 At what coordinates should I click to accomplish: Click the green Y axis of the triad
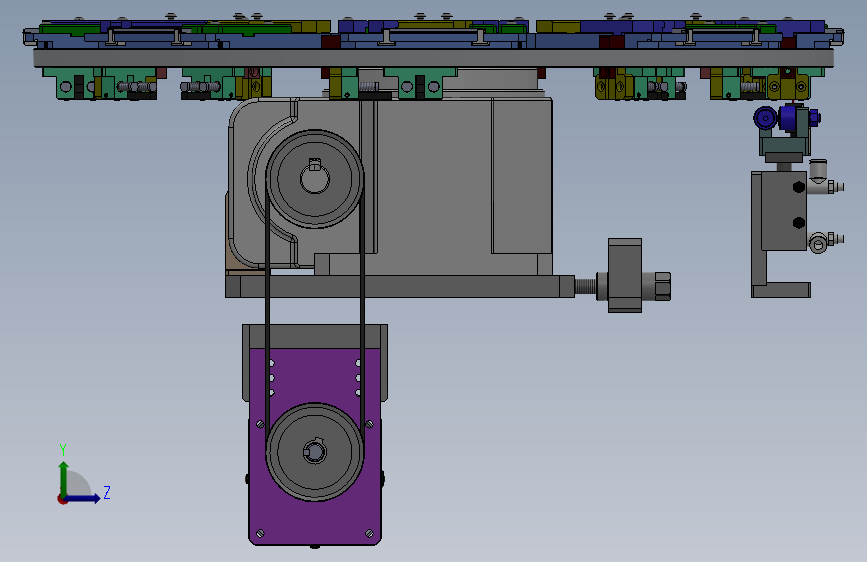click(x=64, y=480)
